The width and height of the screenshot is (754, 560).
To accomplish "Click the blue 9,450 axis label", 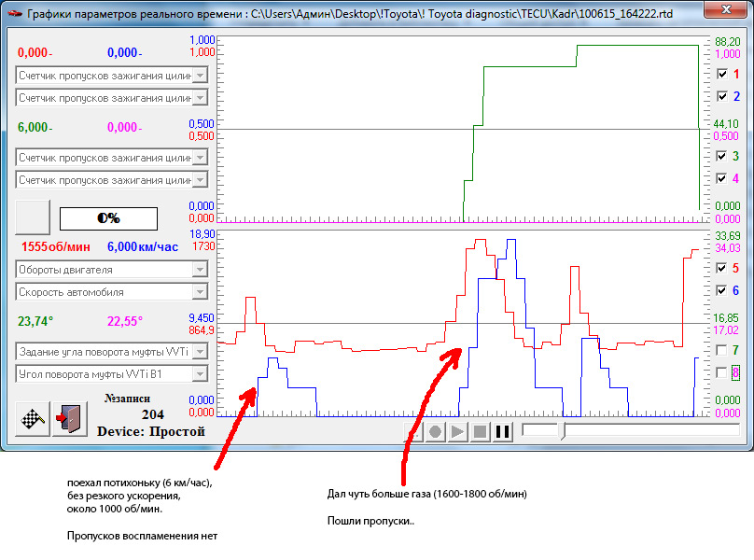I will click(x=202, y=318).
